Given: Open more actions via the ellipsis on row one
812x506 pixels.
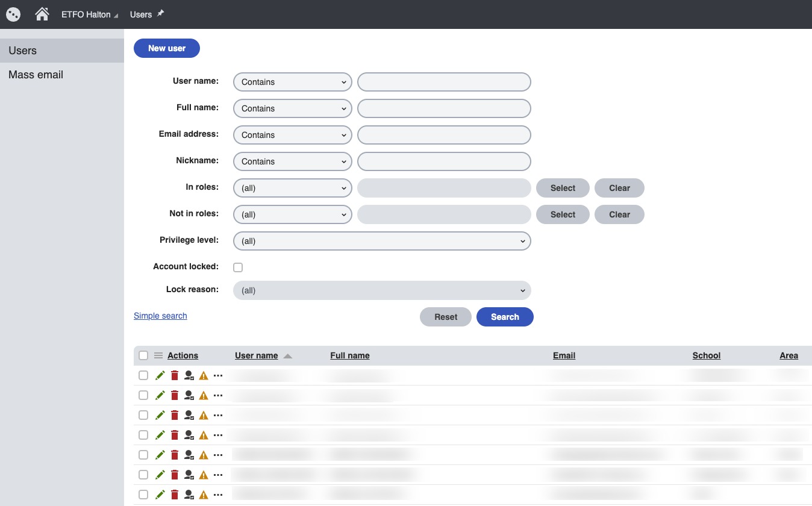Looking at the screenshot, I should click(x=217, y=375).
